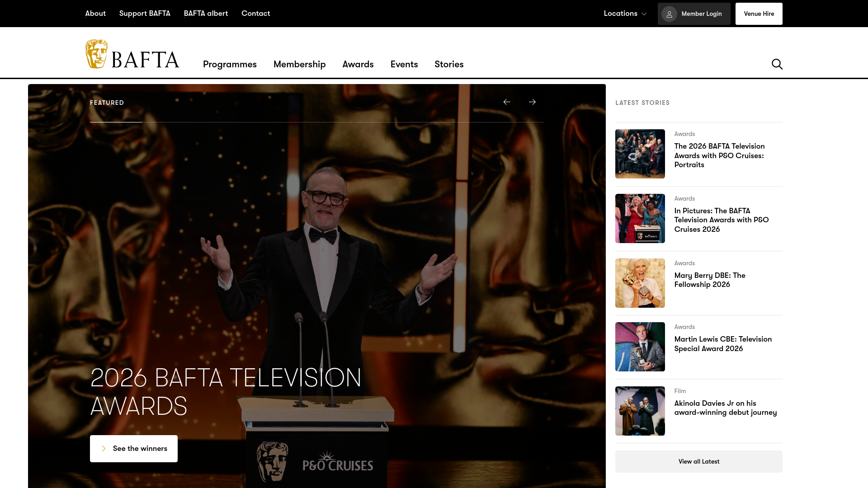Open the Mary Berry story thumbnail
The height and width of the screenshot is (488, 868).
640,283
